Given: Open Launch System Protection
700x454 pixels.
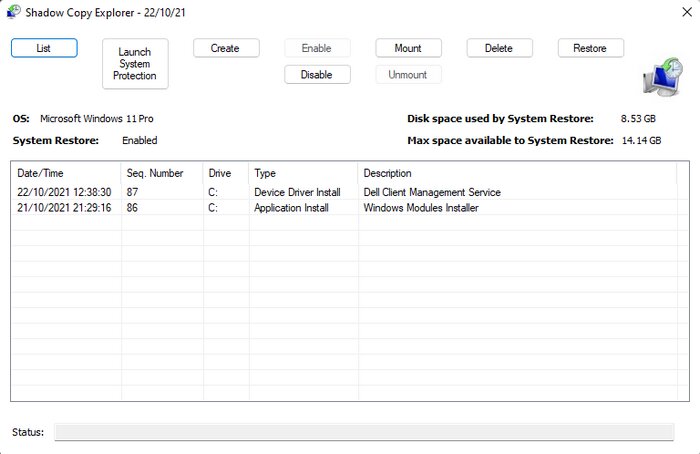Looking at the screenshot, I should coord(135,64).
